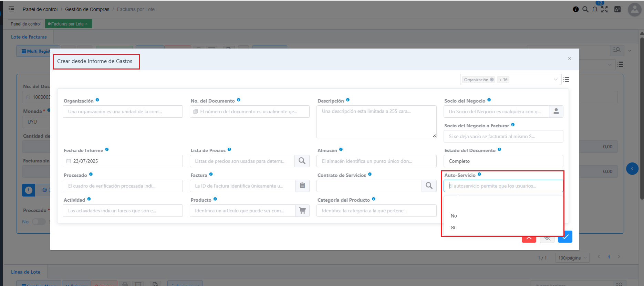
Task: Toggle fullscreen mode icon in the header
Action: [x=604, y=9]
